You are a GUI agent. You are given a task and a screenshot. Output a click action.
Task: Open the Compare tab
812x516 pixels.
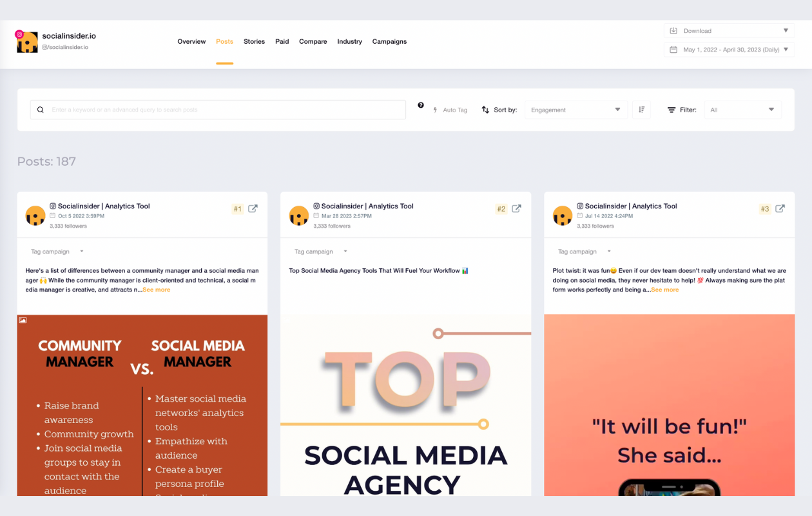click(313, 41)
